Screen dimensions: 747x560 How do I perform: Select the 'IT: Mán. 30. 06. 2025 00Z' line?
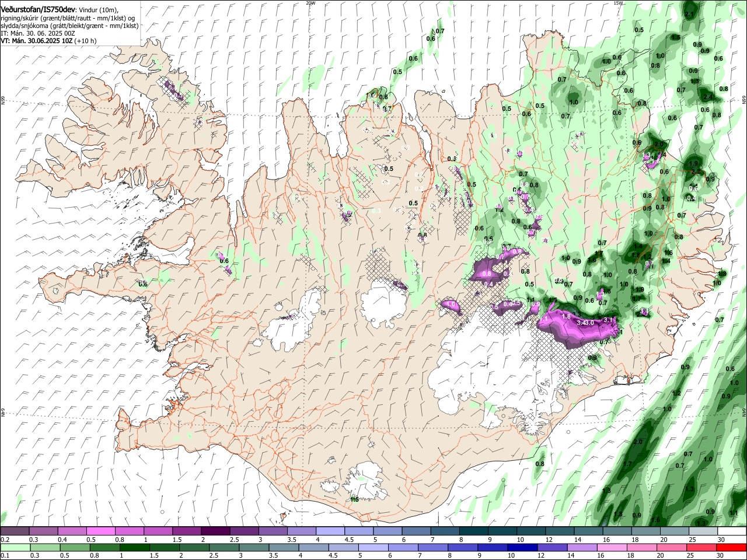38,33
